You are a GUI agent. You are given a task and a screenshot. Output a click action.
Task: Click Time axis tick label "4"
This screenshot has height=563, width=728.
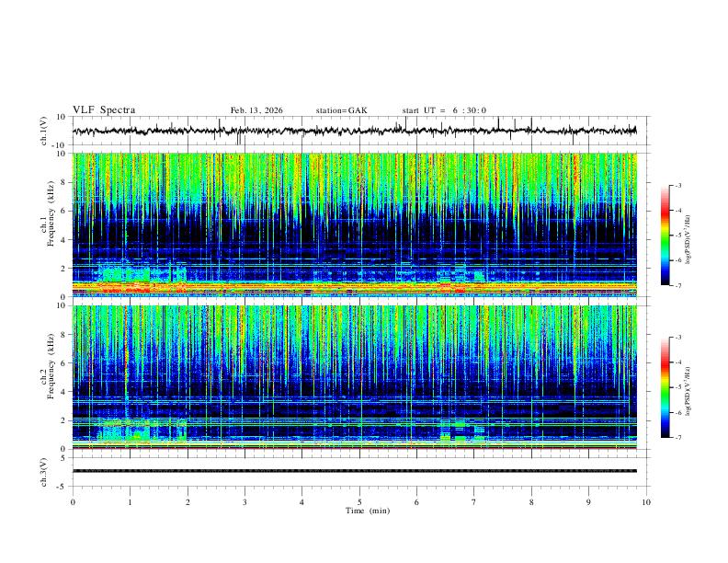pyautogui.click(x=302, y=502)
